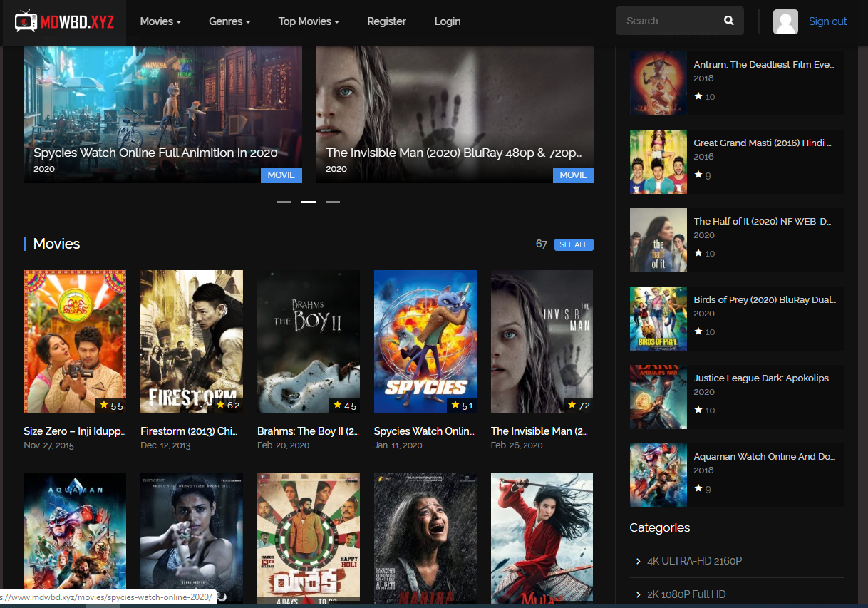Go to the Register page

click(x=386, y=21)
